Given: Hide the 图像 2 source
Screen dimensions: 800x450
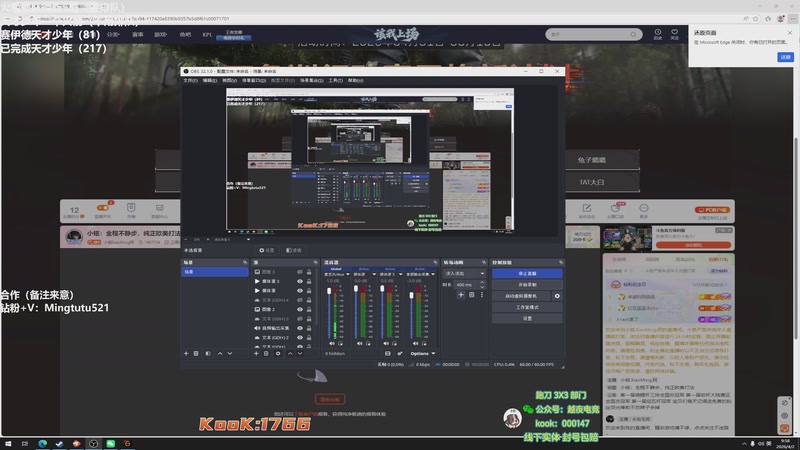Looking at the screenshot, I should (300, 309).
